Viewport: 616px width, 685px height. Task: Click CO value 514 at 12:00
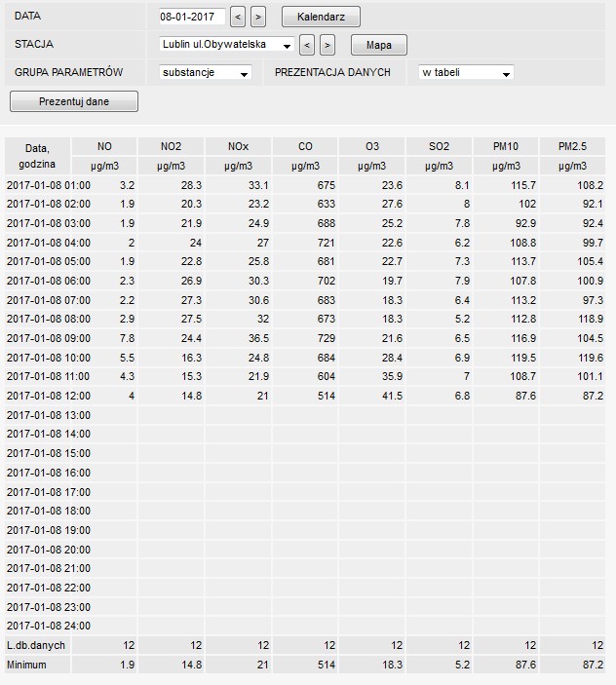point(327,396)
